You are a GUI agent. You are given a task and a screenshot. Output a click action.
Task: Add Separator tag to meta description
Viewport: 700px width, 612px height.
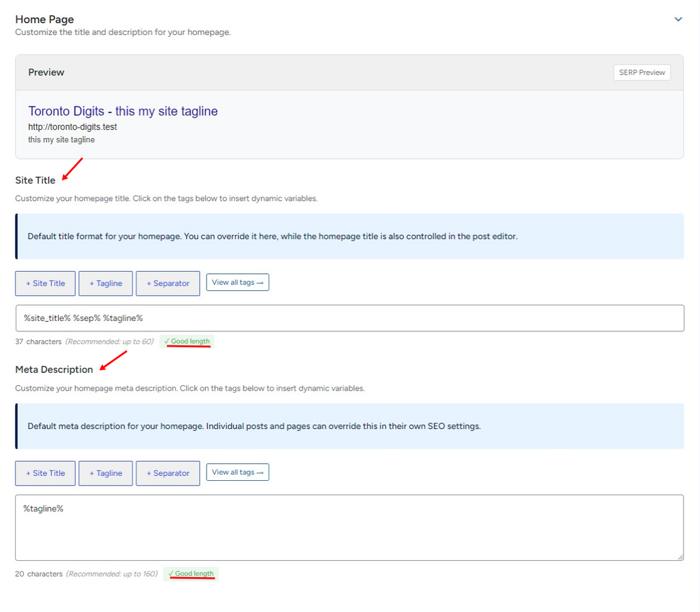168,473
